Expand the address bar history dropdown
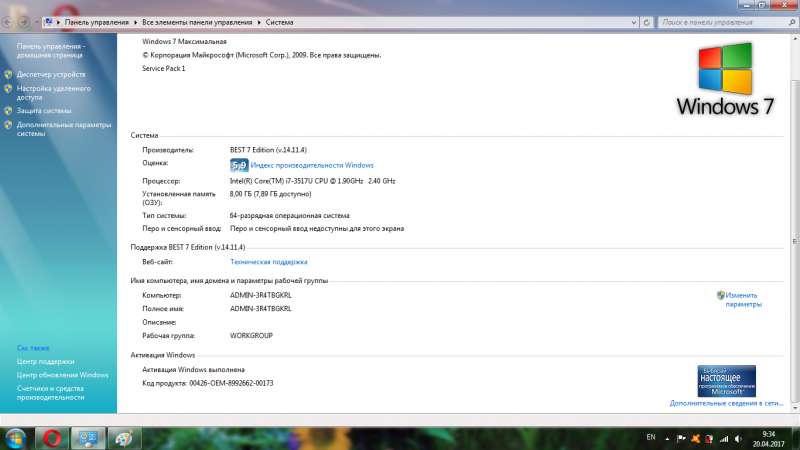Screen dimensions: 800x450 pyautogui.click(x=632, y=20)
